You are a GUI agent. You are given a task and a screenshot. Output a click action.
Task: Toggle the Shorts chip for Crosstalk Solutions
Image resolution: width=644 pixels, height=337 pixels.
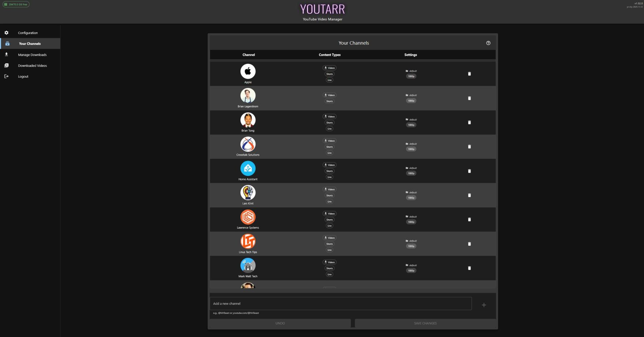pos(330,147)
